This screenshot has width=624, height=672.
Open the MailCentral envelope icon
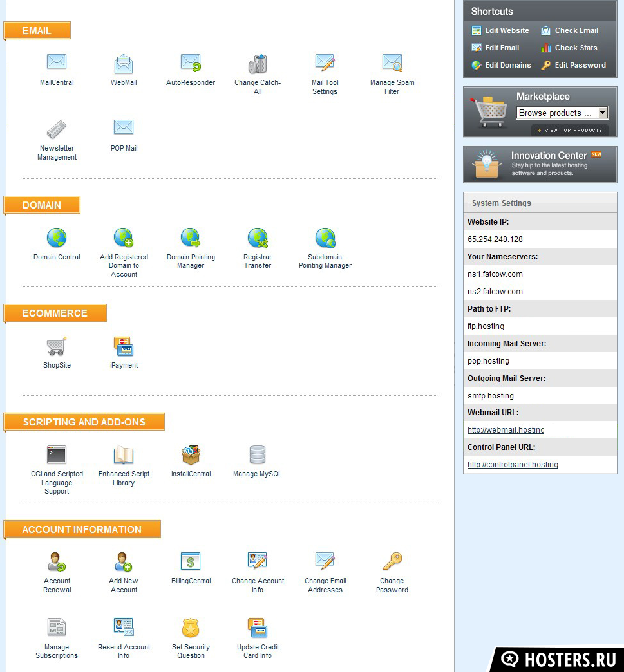click(x=57, y=62)
